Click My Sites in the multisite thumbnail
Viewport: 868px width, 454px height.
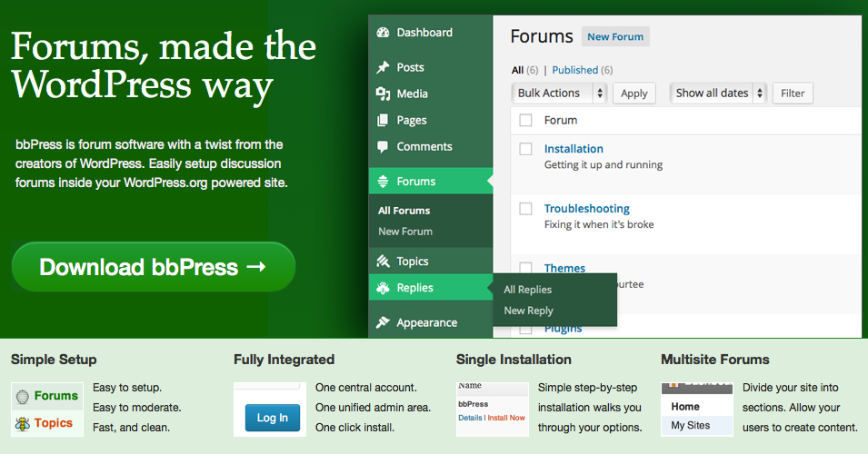pos(690,425)
